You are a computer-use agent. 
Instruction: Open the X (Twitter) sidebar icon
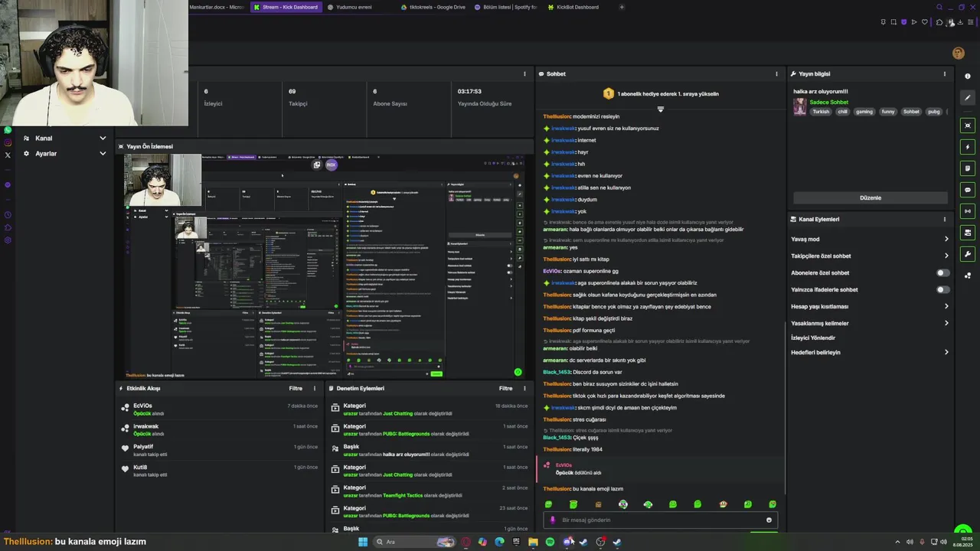click(8, 155)
